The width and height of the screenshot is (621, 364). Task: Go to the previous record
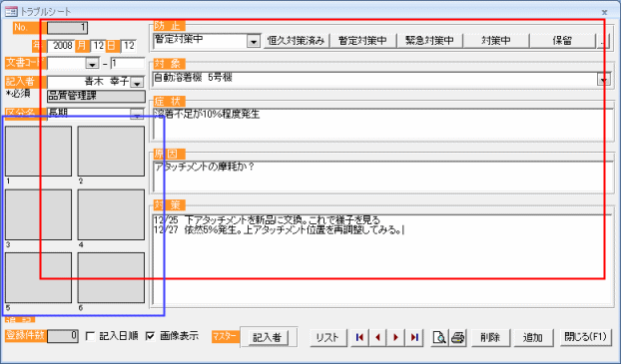[378, 337]
